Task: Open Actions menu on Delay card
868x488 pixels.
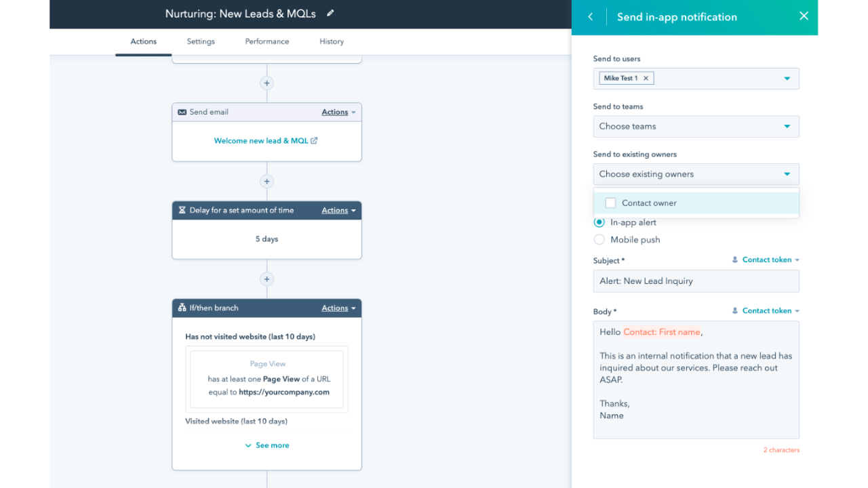Action: (338, 210)
